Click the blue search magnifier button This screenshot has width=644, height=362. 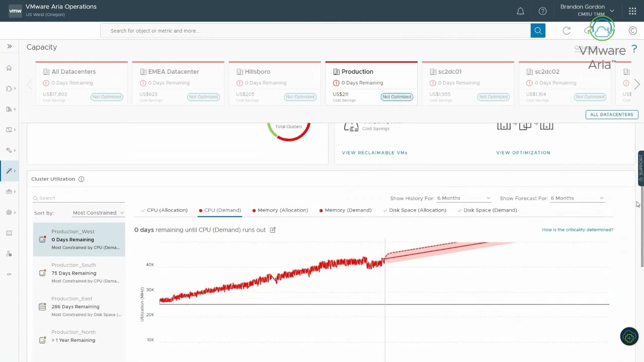[x=538, y=31]
